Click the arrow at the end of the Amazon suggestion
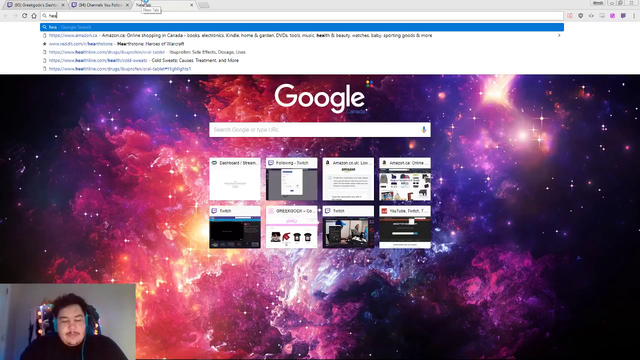 coord(559,36)
